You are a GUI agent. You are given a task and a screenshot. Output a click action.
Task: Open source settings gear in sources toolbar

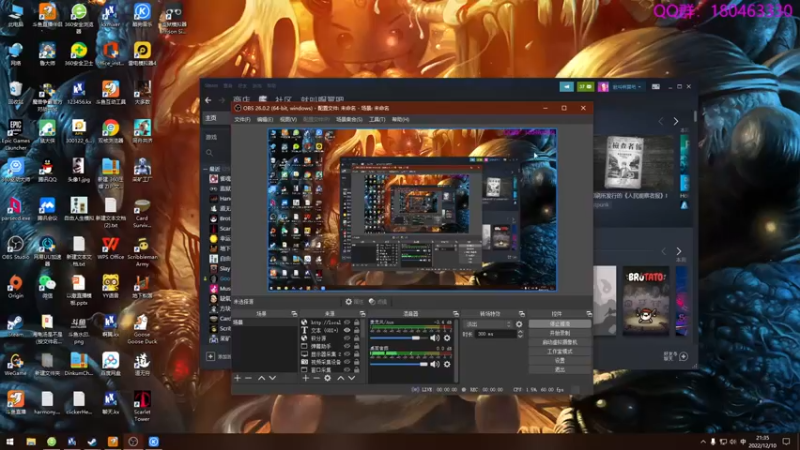click(x=328, y=378)
